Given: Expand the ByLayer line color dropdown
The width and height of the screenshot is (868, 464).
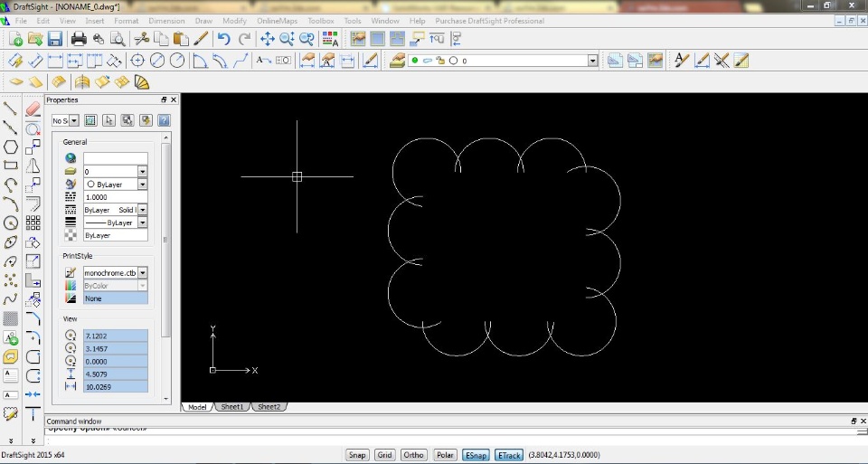Looking at the screenshot, I should (x=142, y=185).
